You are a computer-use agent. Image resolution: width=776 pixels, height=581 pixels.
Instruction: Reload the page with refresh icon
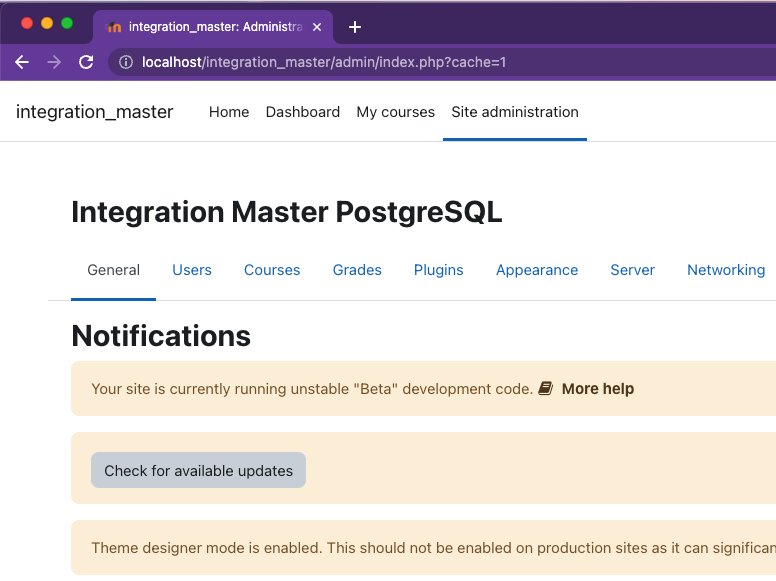pos(86,62)
